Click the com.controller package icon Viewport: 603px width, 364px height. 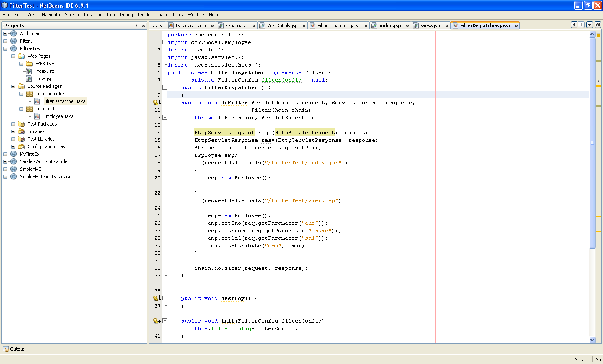click(29, 94)
